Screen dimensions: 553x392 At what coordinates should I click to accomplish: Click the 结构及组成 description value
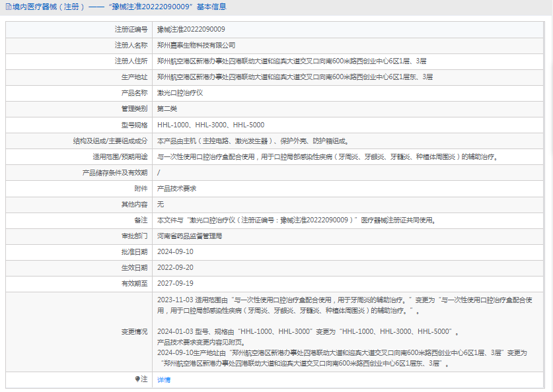tap(253, 141)
